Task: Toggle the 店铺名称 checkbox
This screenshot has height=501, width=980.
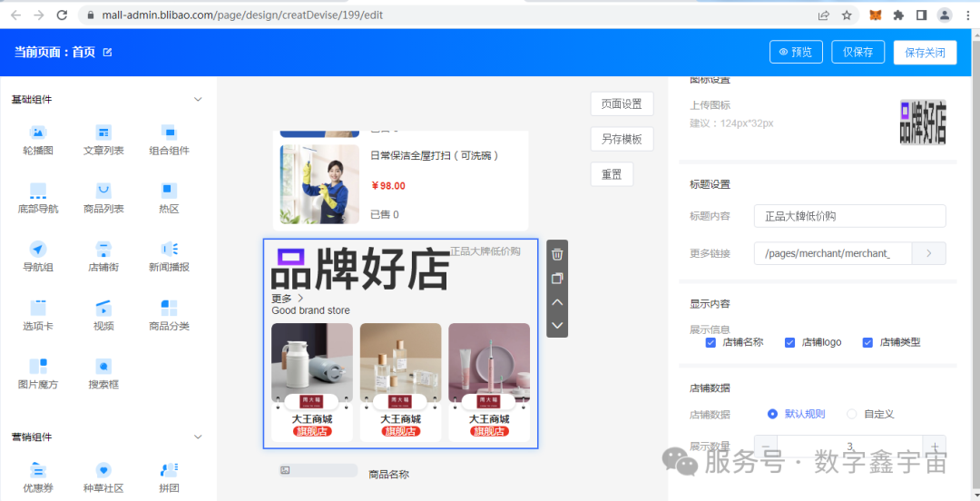Action: pyautogui.click(x=710, y=343)
